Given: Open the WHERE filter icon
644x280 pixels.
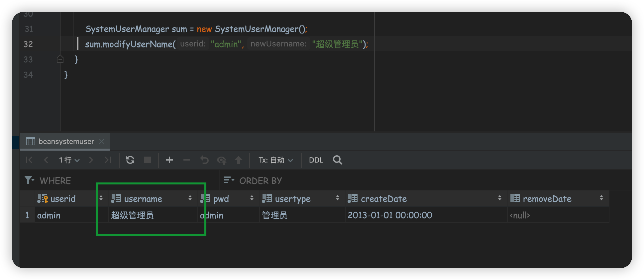Looking at the screenshot, I should tap(29, 180).
